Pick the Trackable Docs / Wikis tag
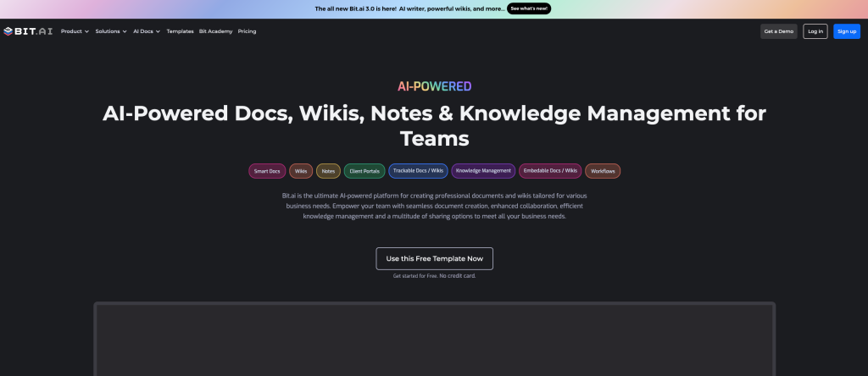This screenshot has height=376, width=868. tap(418, 171)
